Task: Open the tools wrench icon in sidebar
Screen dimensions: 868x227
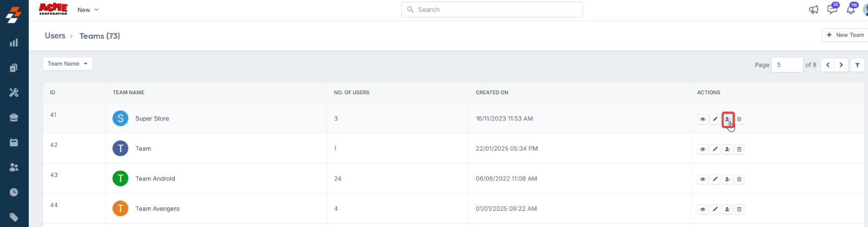Action: (x=14, y=93)
